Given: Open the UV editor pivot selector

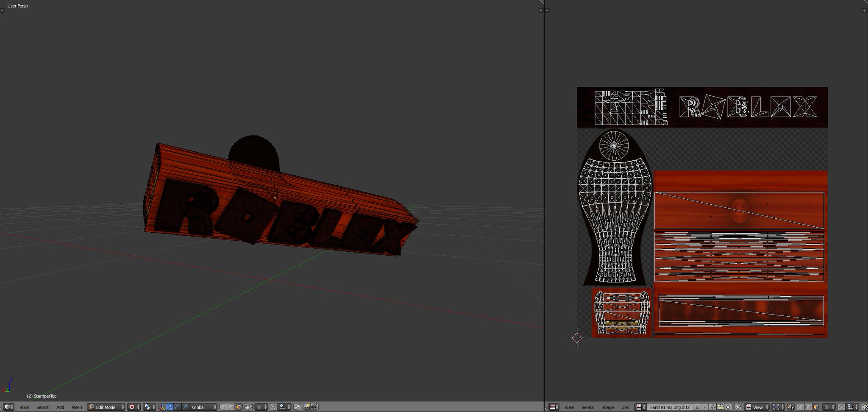Looking at the screenshot, I should click(x=778, y=407).
